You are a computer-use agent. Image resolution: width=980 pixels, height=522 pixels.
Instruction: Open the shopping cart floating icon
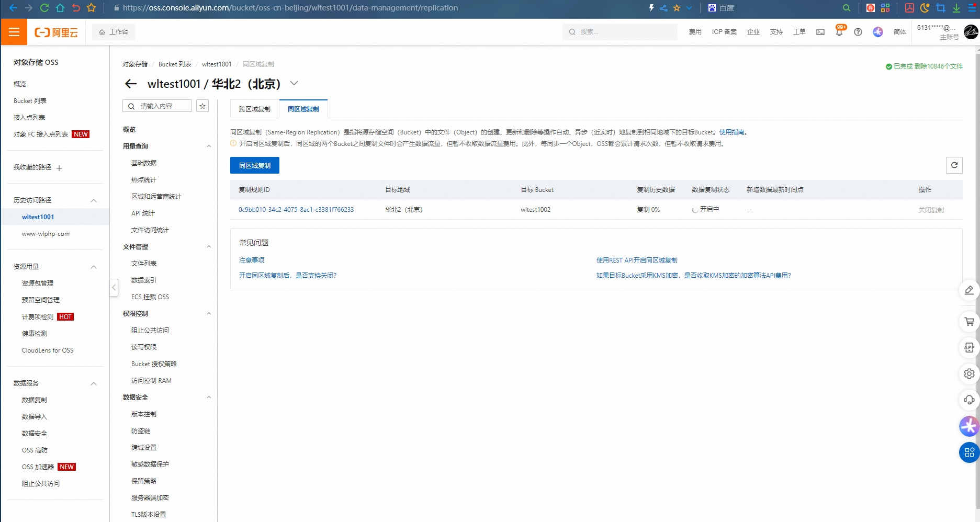click(x=969, y=322)
